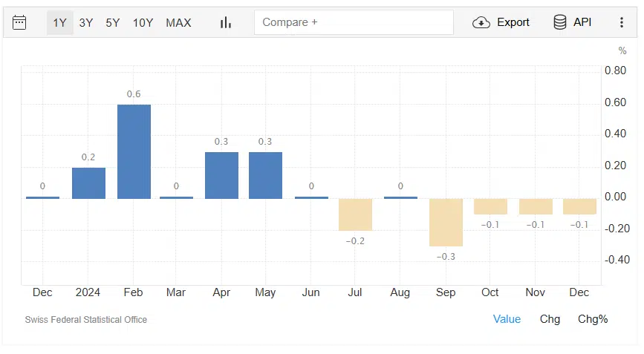This screenshot has width=644, height=354.
Task: Click the API text label
Action: point(582,22)
